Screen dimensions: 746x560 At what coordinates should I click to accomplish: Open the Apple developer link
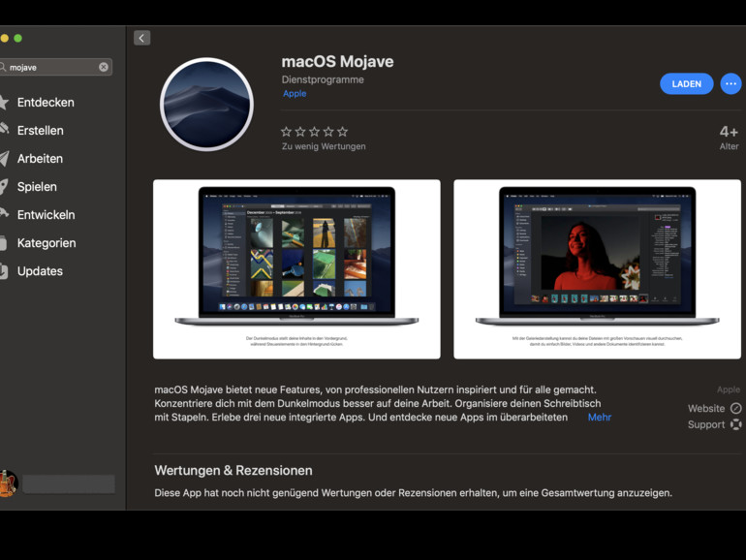pos(295,93)
